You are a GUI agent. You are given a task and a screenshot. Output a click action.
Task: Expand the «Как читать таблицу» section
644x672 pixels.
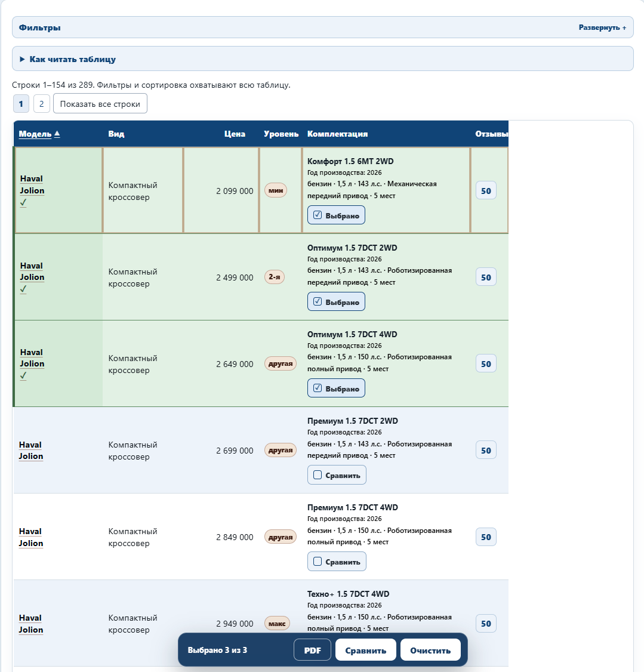point(323,59)
